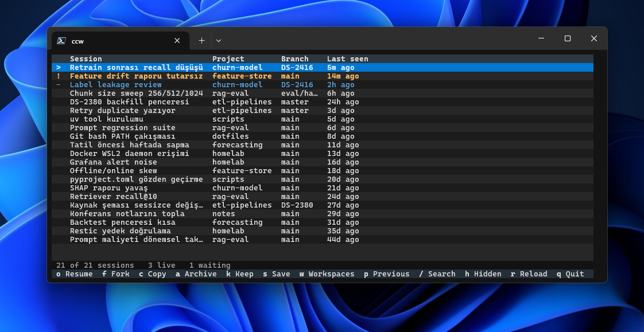This screenshot has width=644, height=332.
Task: Select 'Backtest penceresi kısa' session
Action: (x=323, y=222)
